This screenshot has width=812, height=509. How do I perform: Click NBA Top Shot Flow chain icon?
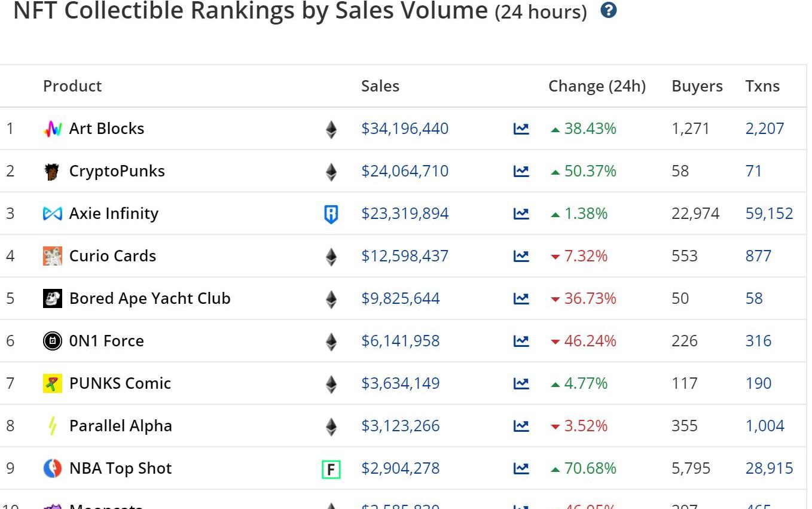331,470
